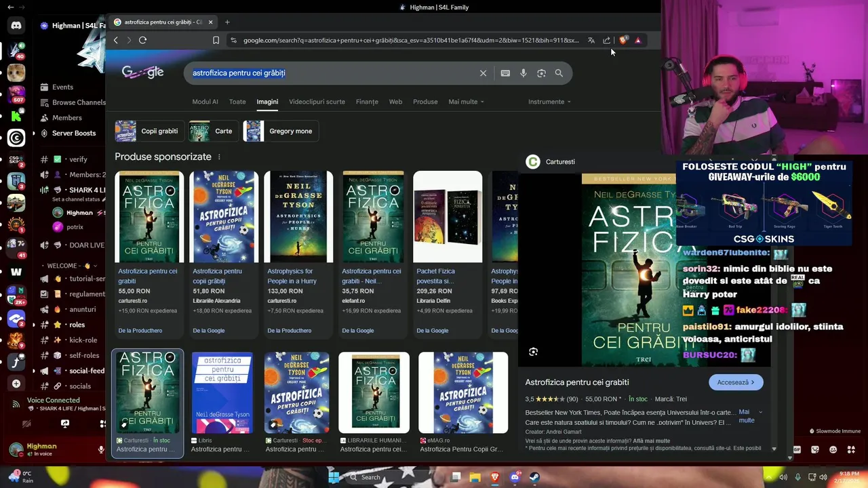
Task: Open Carturesti source in preview panel
Action: [x=551, y=162]
